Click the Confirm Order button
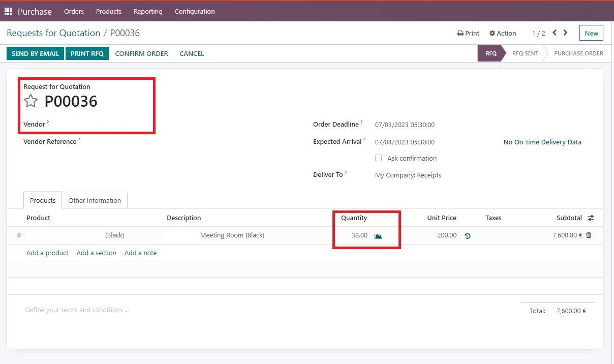 coord(141,53)
